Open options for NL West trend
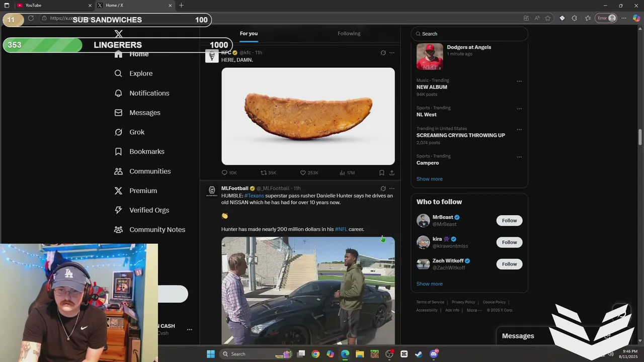This screenshot has width=644, height=362. (519, 109)
